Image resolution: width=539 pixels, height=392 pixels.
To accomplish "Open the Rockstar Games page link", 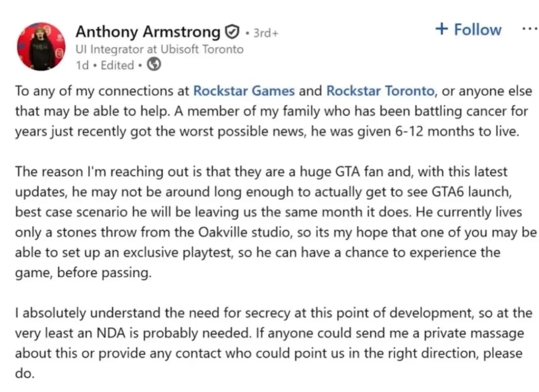I will (x=244, y=91).
